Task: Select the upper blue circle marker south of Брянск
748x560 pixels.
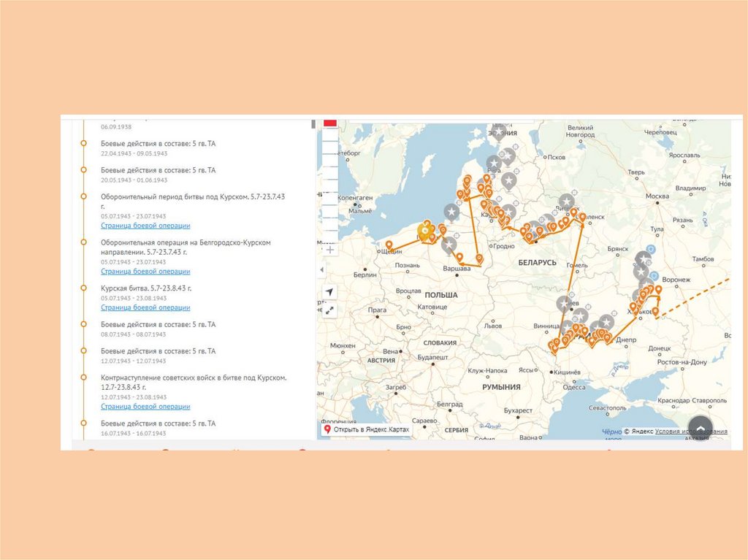Action: coord(651,250)
